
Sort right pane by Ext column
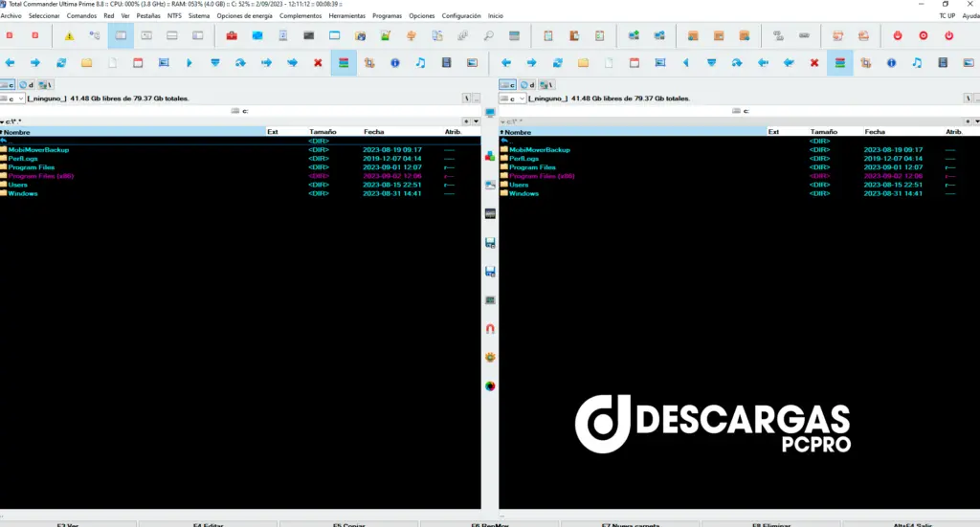[773, 132]
